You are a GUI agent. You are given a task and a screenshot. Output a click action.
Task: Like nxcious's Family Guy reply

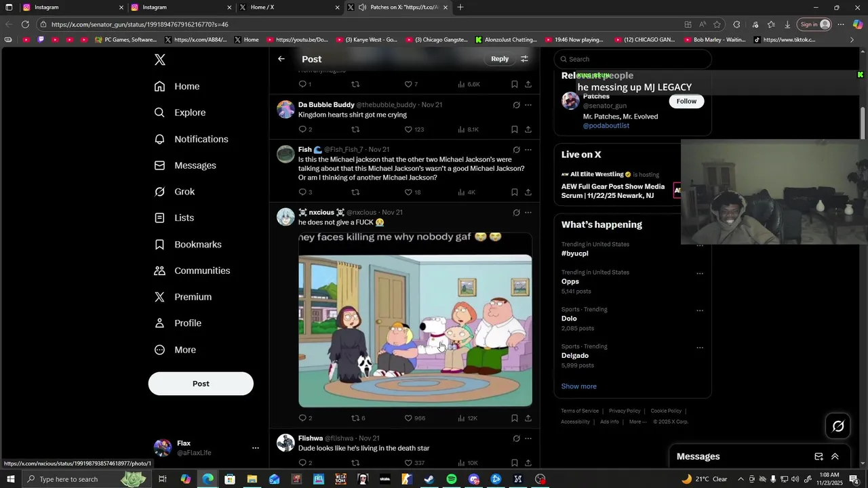pos(414,418)
